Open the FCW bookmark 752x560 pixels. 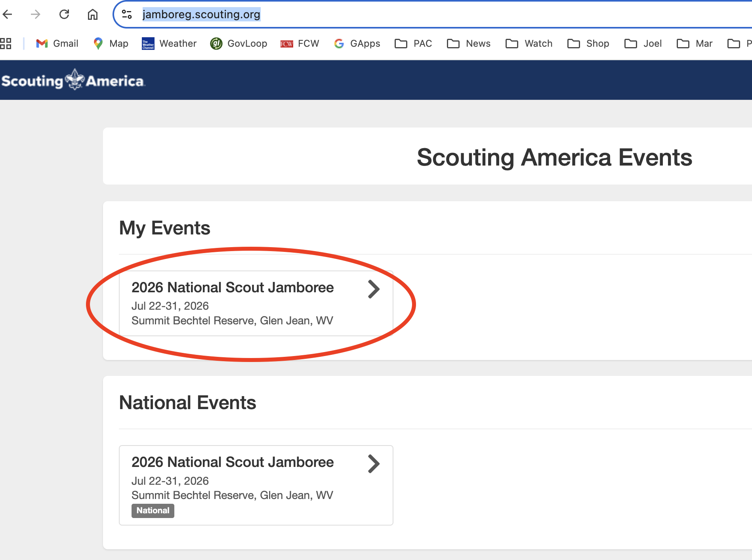pos(300,44)
